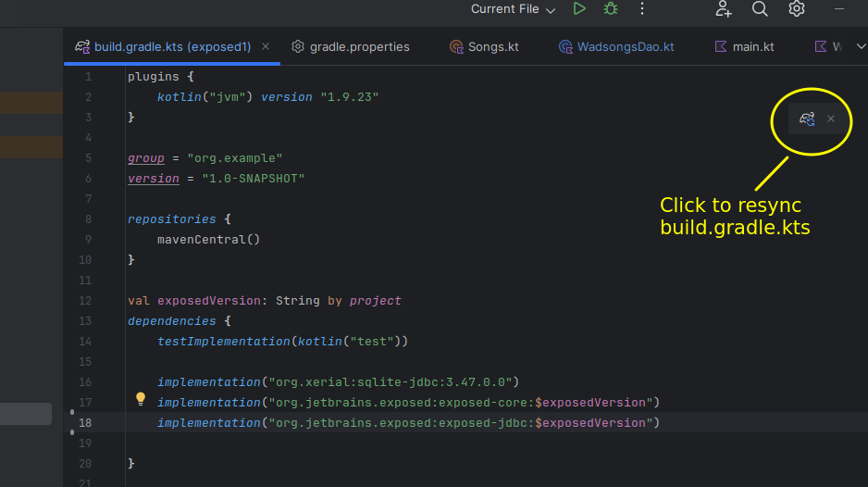Image resolution: width=868 pixels, height=487 pixels.
Task: Click 'testImplementation' on line 14
Action: (x=224, y=342)
